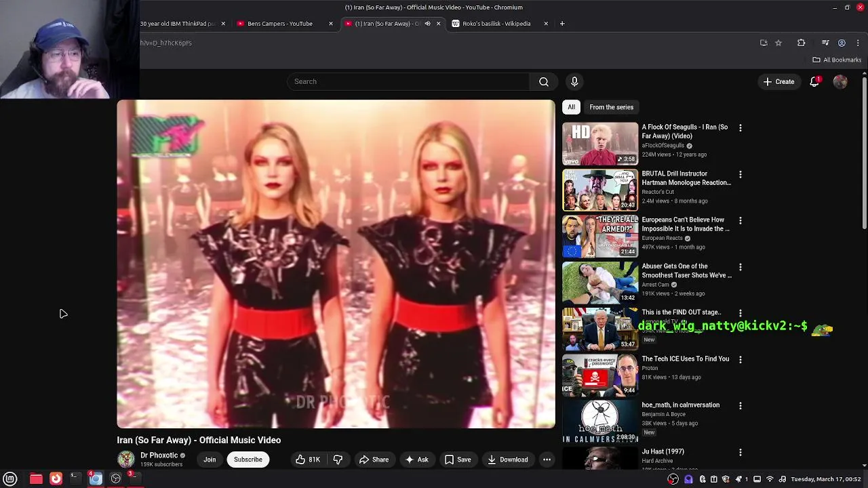
Task: Open terminal icon in taskbar
Action: click(75, 478)
